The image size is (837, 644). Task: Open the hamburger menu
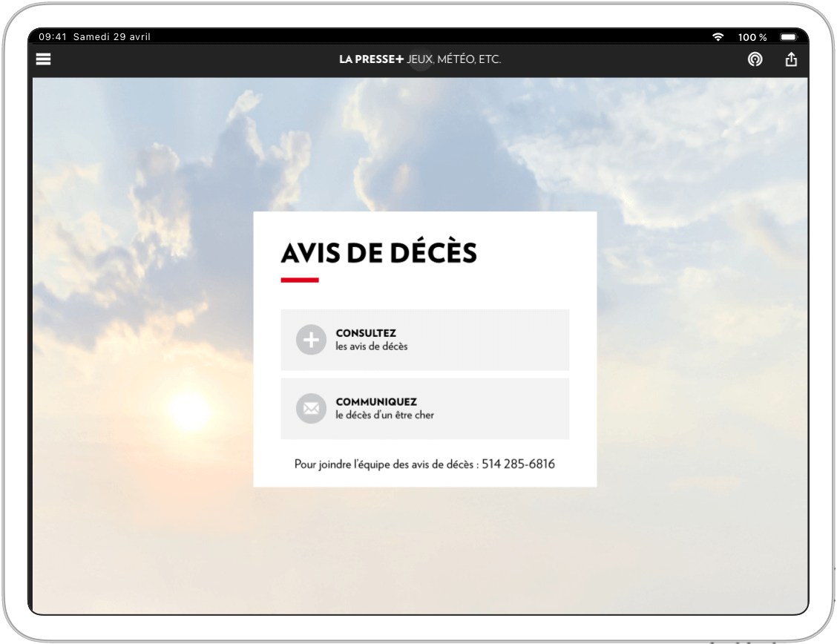(x=44, y=59)
